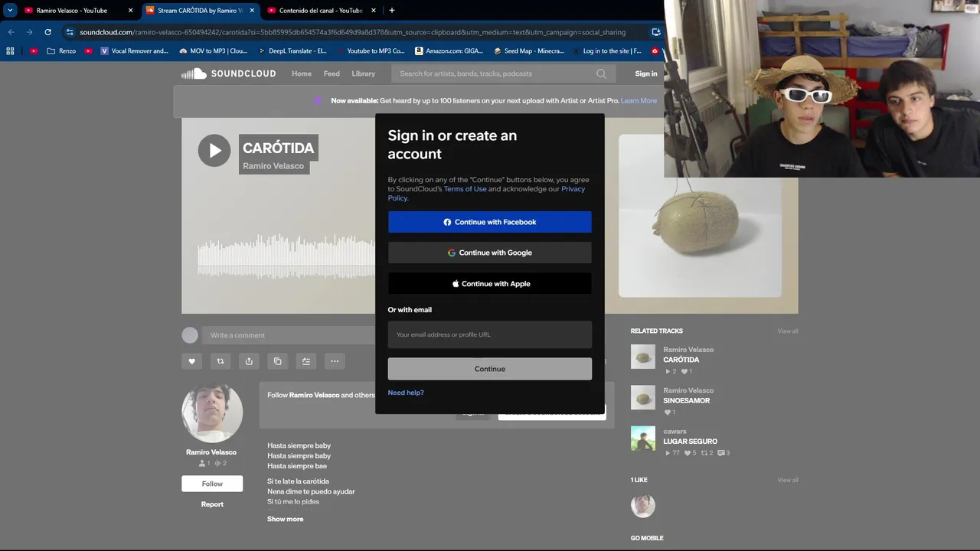
Task: Continue with Apple
Action: click(490, 283)
